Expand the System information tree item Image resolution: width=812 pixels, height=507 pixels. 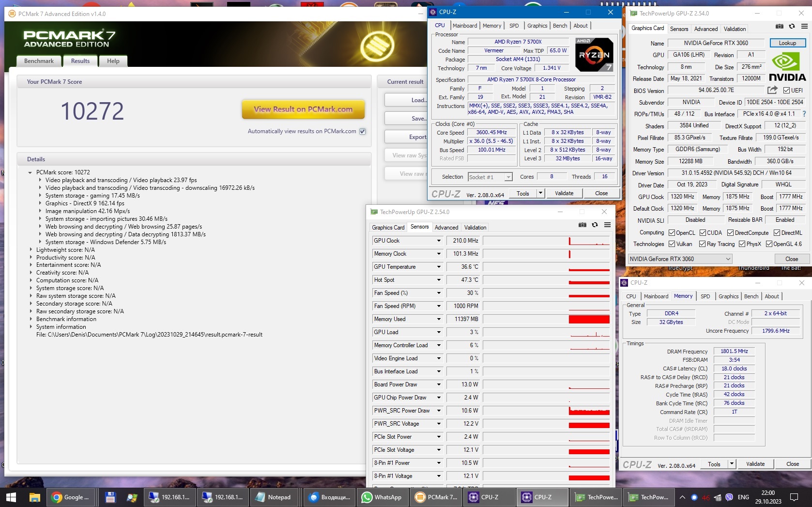click(31, 327)
